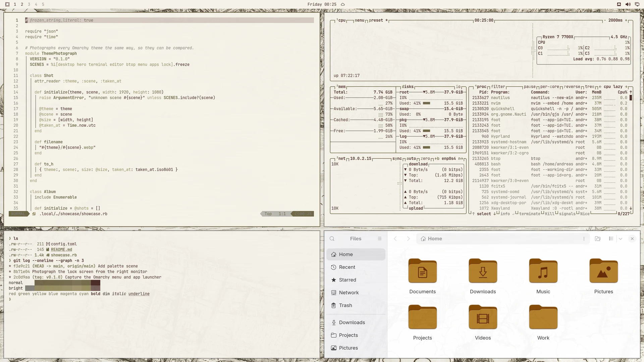
Task: Click signals in btop proc footer
Action: (567, 214)
